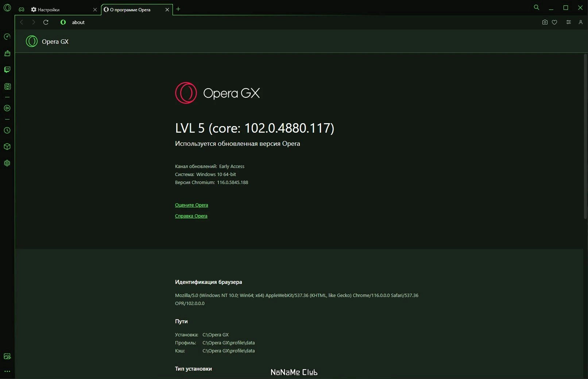This screenshot has height=379, width=588.
Task: Open Easy Setup sliders icon
Action: (568, 22)
